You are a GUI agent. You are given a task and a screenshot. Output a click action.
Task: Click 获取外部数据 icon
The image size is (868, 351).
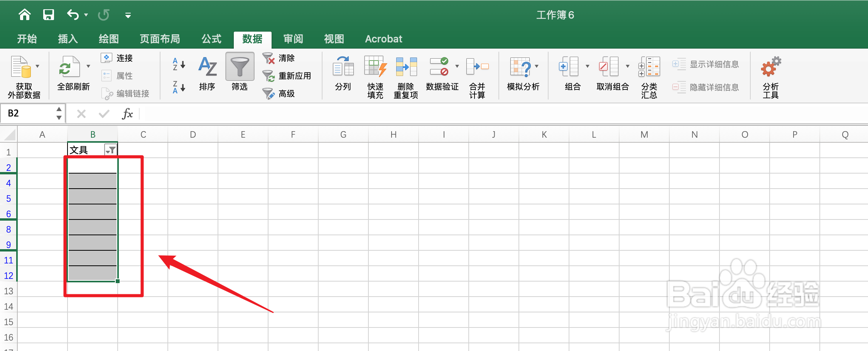click(x=21, y=67)
